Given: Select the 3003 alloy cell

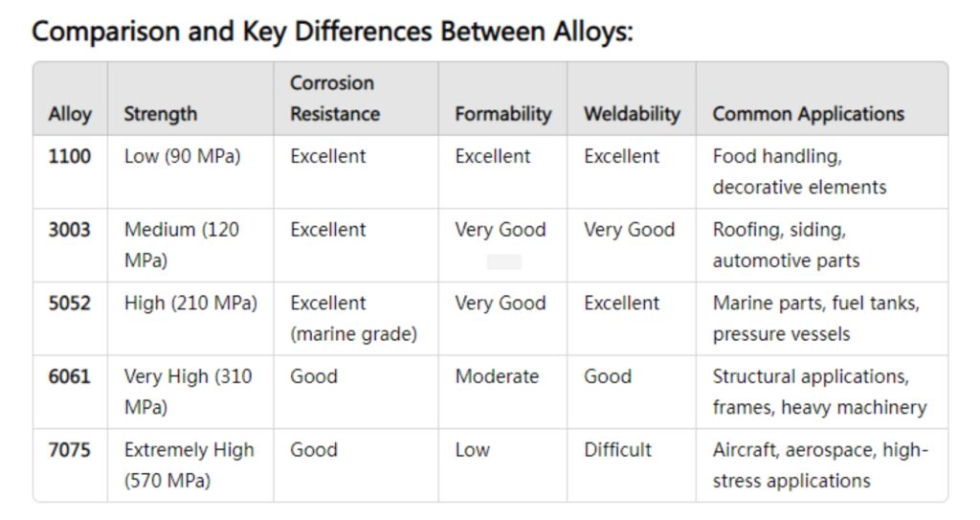Looking at the screenshot, I should coord(69,230).
